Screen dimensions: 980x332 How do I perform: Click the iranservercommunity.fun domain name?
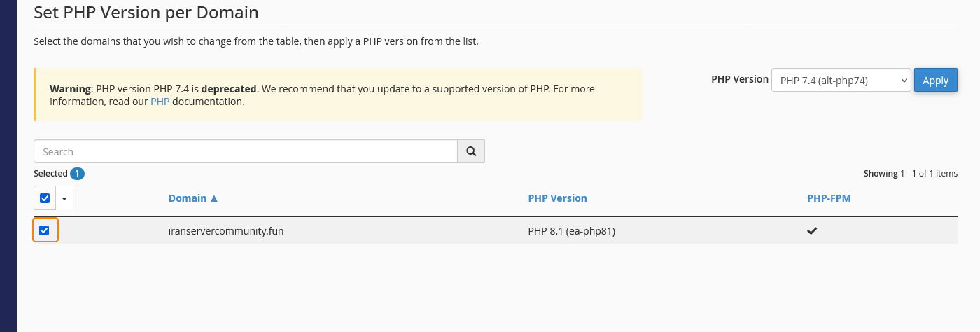tap(226, 231)
